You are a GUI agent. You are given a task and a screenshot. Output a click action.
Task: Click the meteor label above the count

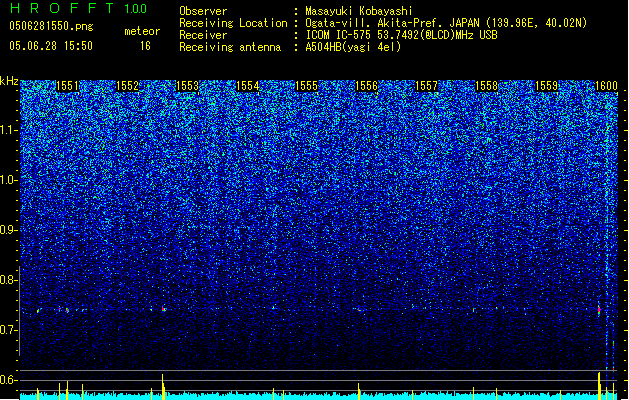142,31
